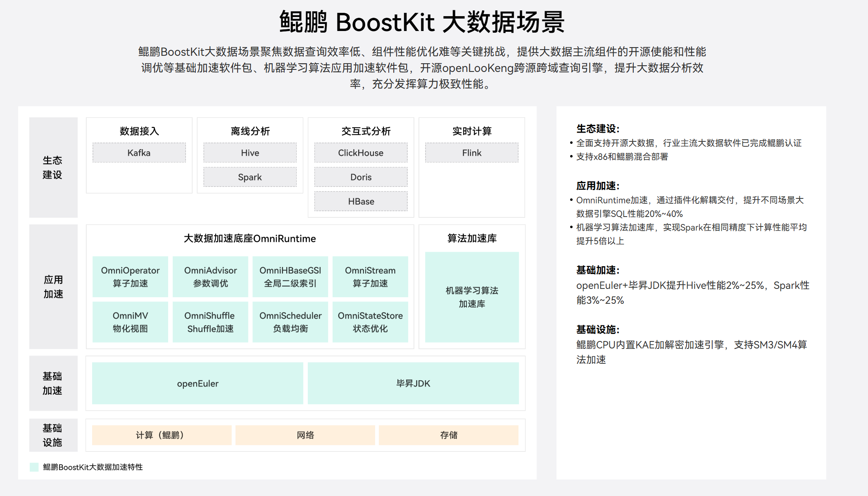Click the OmniStateStore 状态优化 tile
Image resolution: width=868 pixels, height=496 pixels.
pos(370,322)
